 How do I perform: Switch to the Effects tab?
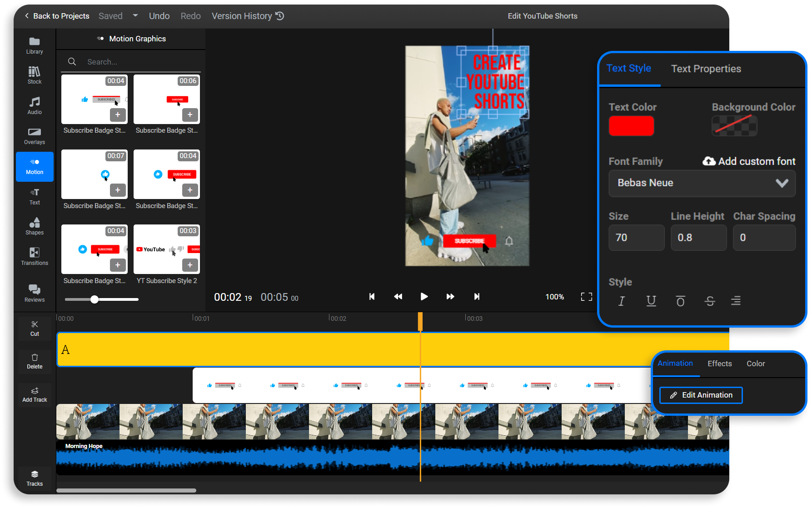coord(719,364)
